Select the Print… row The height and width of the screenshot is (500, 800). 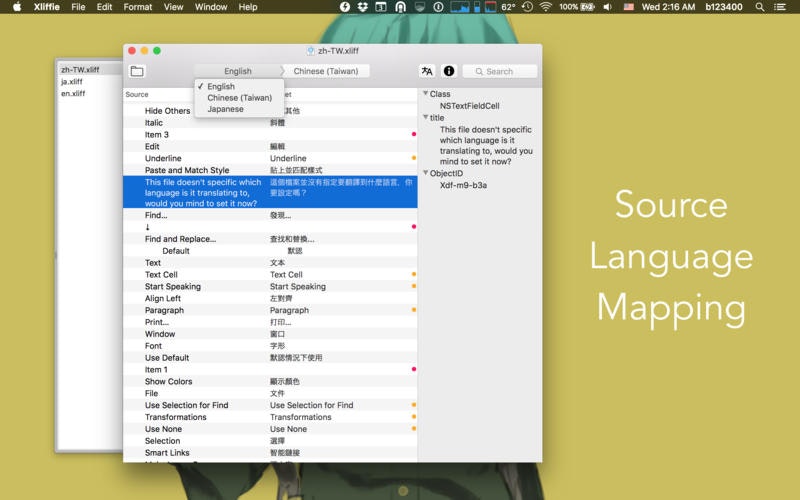click(x=270, y=322)
